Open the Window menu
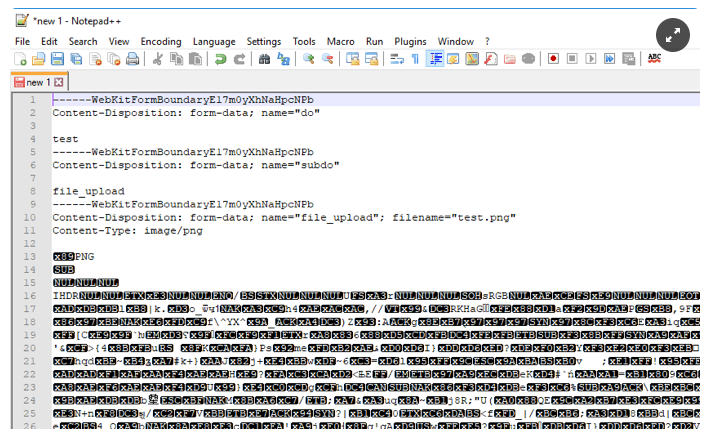The width and height of the screenshot is (711, 436). (456, 41)
